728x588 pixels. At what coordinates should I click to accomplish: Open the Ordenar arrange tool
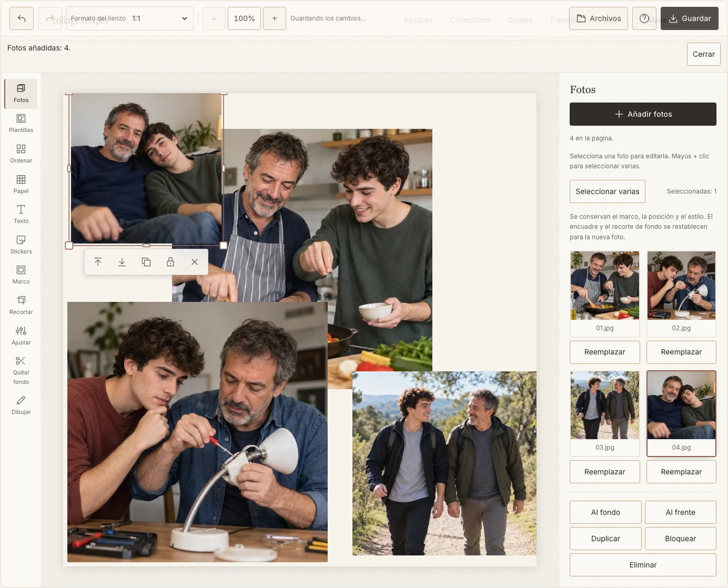pos(21,154)
